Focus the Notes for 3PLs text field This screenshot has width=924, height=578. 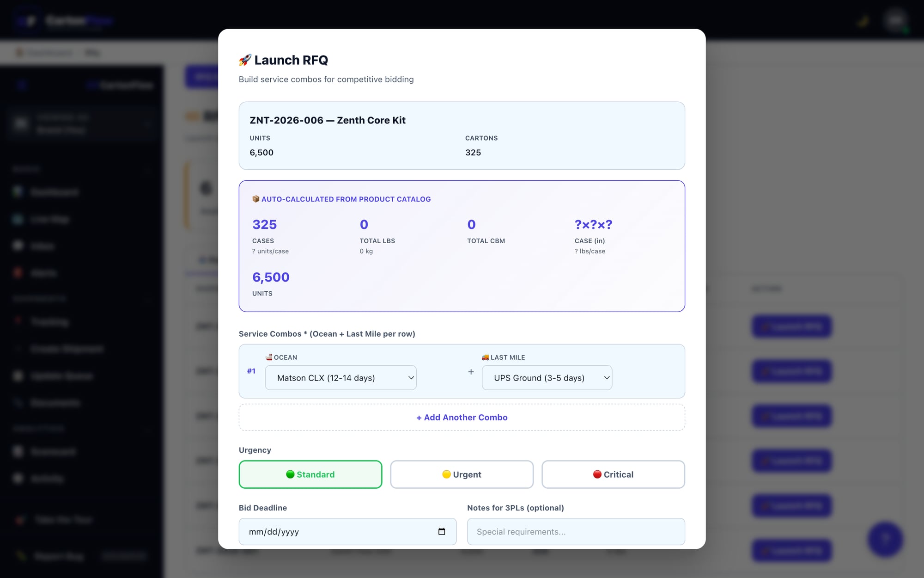pos(576,532)
